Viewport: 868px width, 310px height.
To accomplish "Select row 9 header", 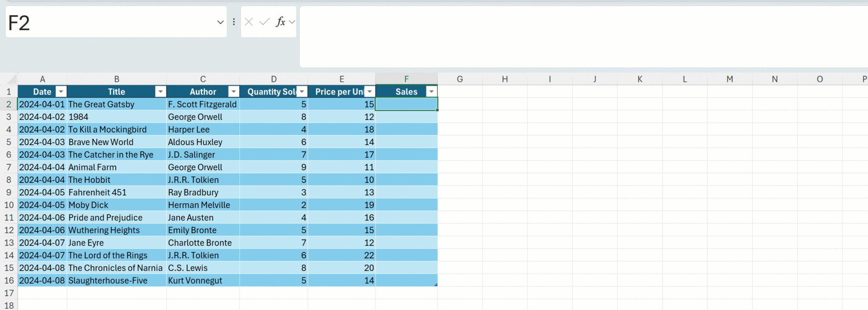I will 8,193.
